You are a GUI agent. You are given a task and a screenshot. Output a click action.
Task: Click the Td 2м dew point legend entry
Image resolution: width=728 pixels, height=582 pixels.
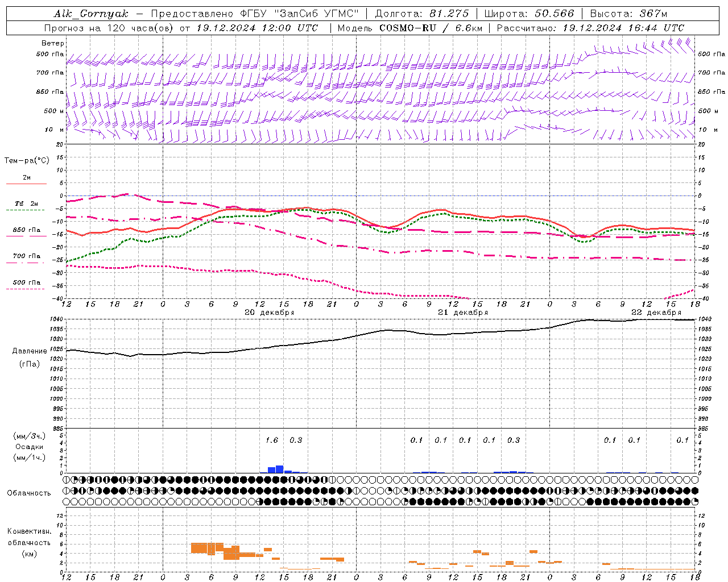(27, 203)
